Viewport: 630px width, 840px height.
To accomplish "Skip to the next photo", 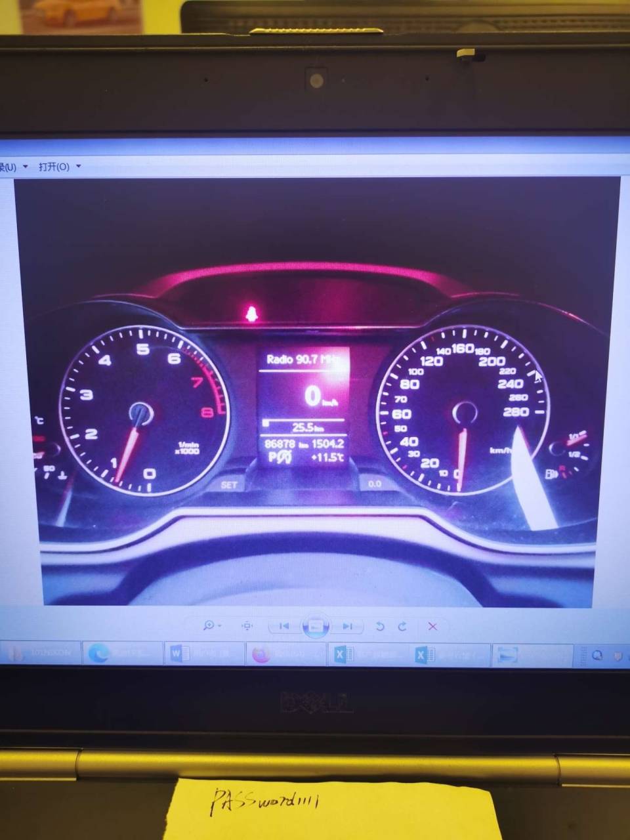I will [347, 626].
